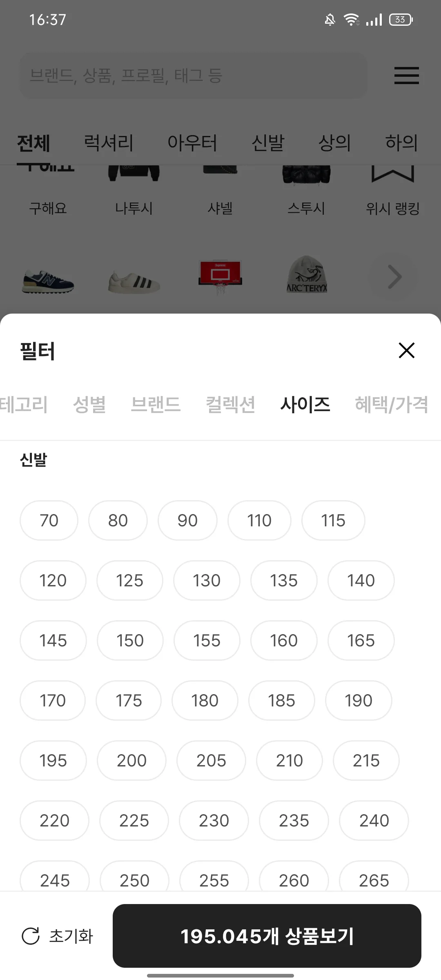Tap the 초기화 reset text

coord(71,936)
